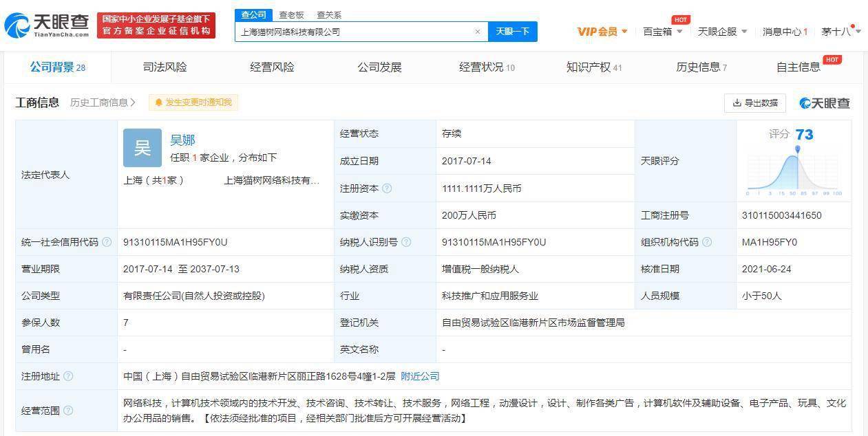868x436 pixels.
Task: Click the 登记机关 value text
Action: (x=533, y=323)
